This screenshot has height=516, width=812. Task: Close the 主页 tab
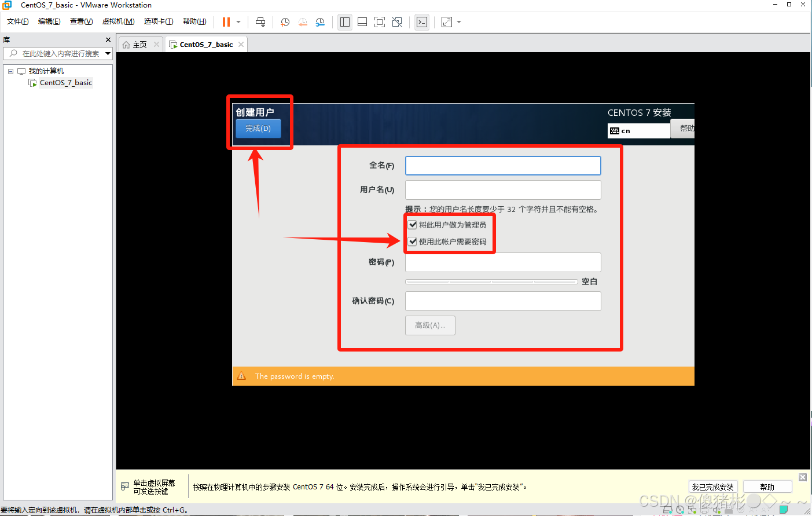(x=156, y=45)
